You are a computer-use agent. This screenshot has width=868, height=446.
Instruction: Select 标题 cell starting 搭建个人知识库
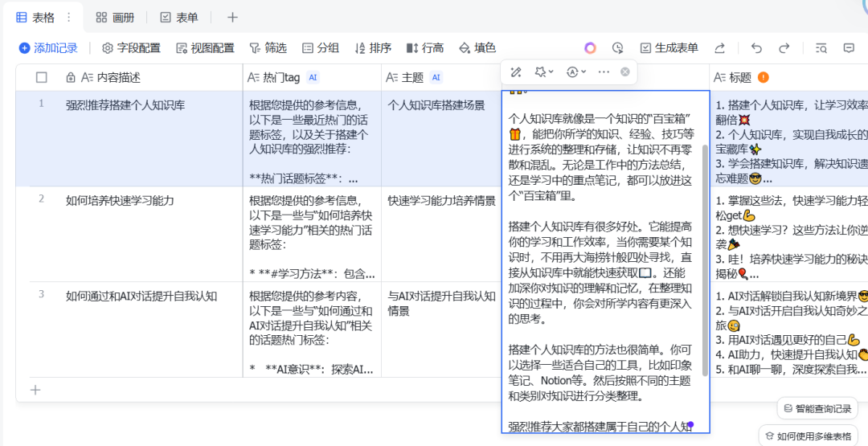788,138
